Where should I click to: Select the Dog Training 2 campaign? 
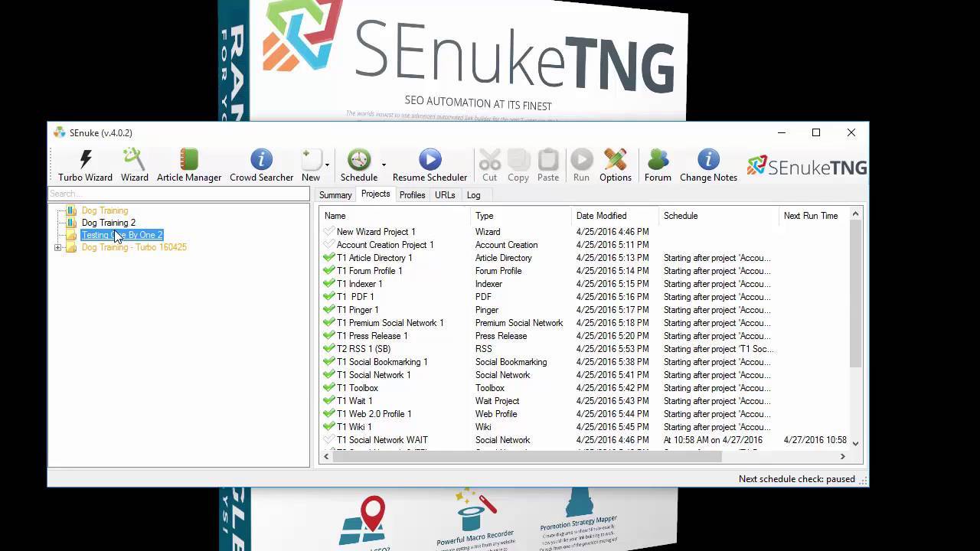tap(109, 223)
